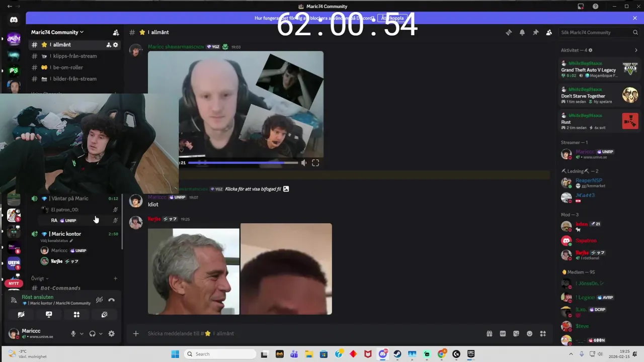Collapse the Övrigt category
Screen dimensions: 644x362
pyautogui.click(x=40, y=278)
